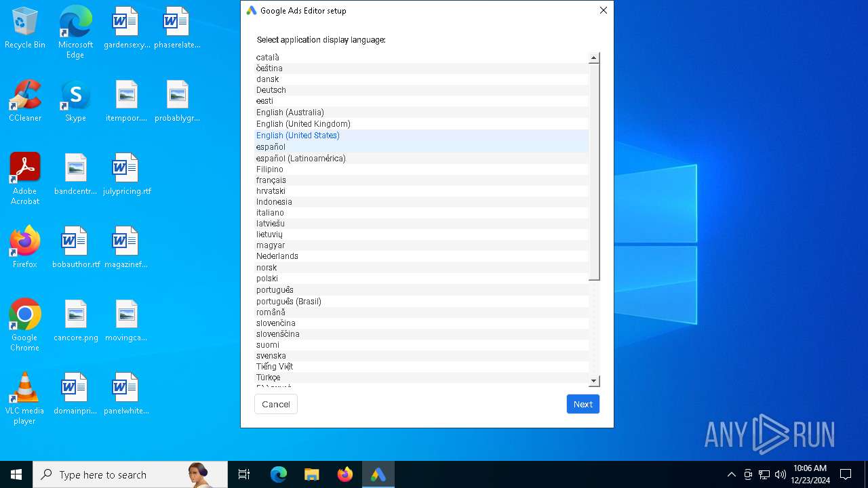Screen dimensions: 868x488
Task: Select English (United Kingdom) language
Action: [x=422, y=124]
